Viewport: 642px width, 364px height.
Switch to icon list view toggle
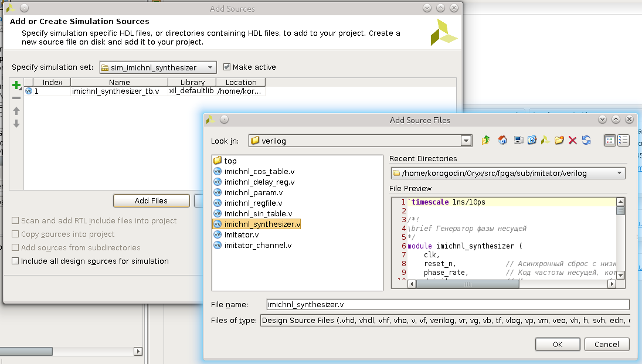(x=610, y=141)
